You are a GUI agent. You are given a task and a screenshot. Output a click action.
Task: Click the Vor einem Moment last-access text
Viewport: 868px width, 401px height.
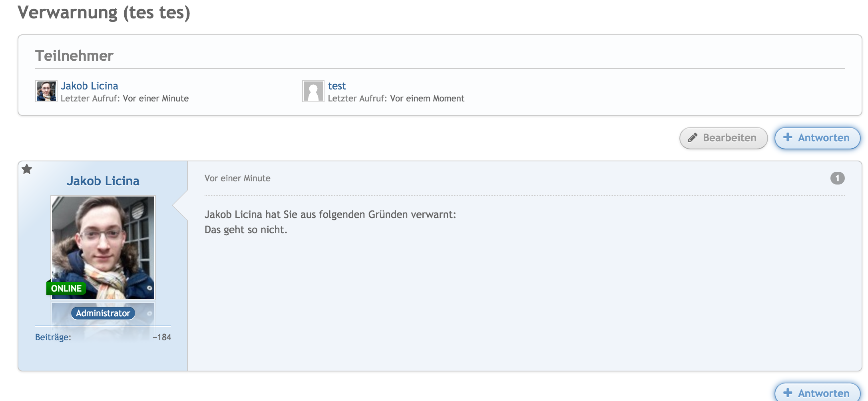pos(427,98)
